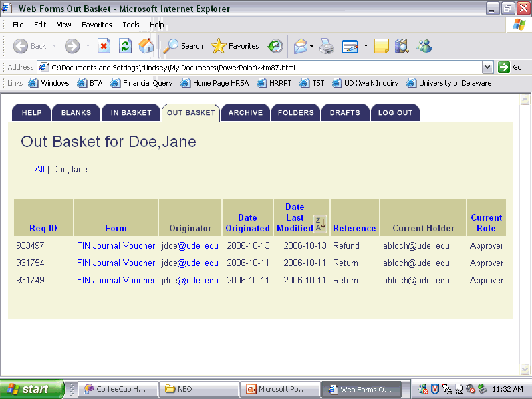Refresh the page with the Refresh icon

click(x=125, y=46)
